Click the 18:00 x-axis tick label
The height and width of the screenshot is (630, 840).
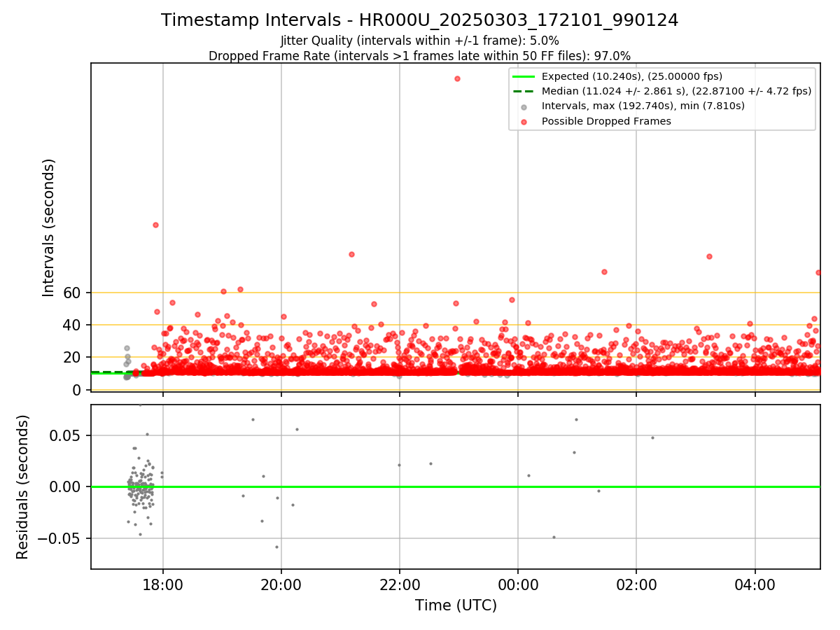[x=163, y=584]
